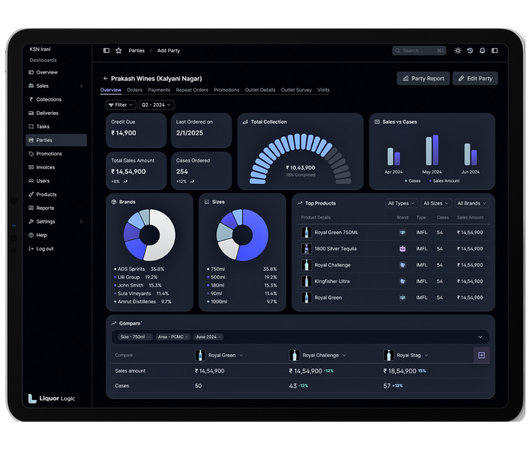
Task: Switch to the Outlet Details tab
Action: click(260, 90)
